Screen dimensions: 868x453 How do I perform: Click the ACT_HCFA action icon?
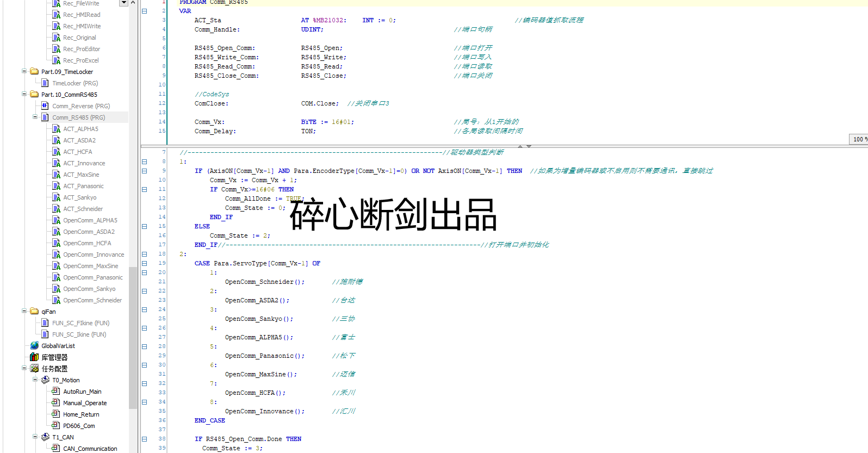coord(56,152)
